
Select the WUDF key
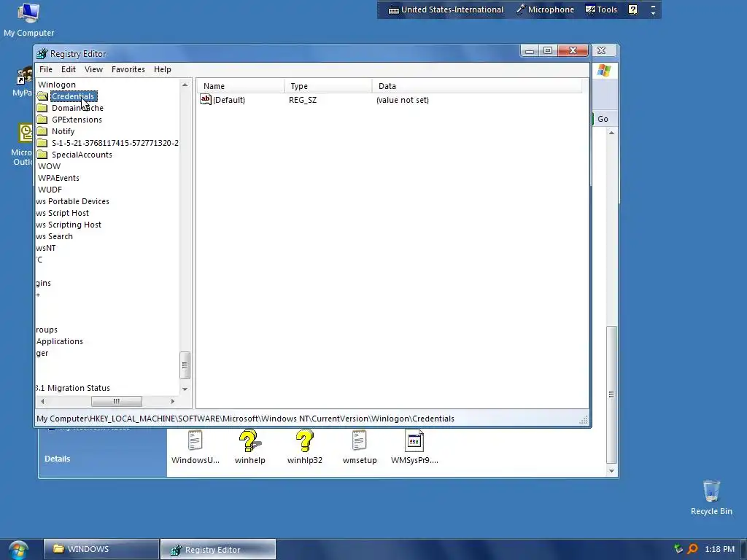[x=50, y=190]
